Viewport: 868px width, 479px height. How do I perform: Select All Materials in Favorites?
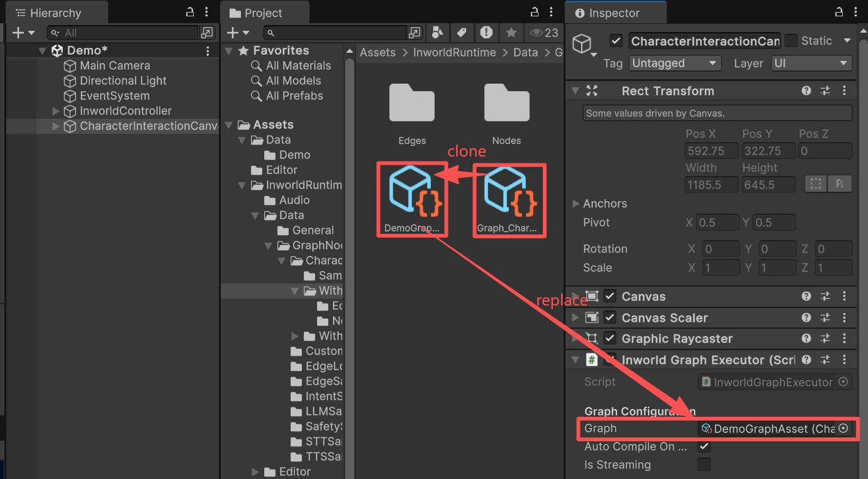pyautogui.click(x=298, y=66)
